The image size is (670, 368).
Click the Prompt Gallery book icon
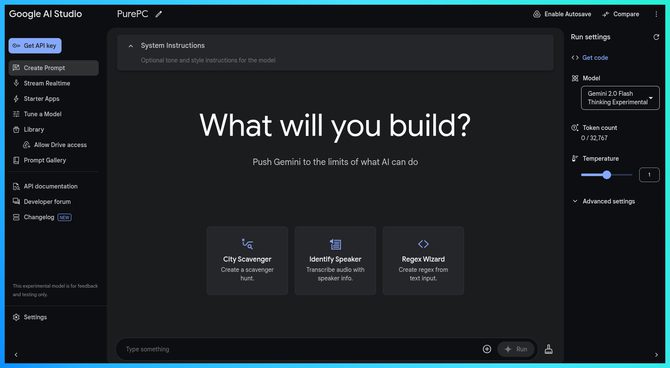(16, 160)
